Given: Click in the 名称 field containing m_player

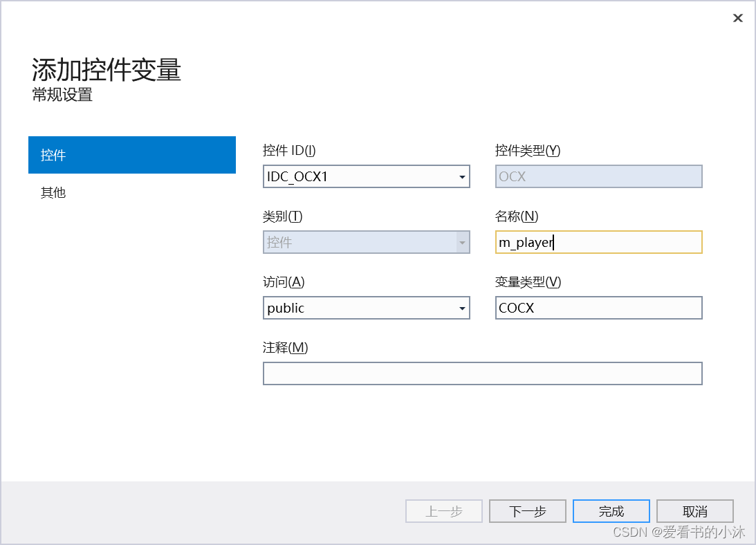Looking at the screenshot, I should pyautogui.click(x=599, y=242).
